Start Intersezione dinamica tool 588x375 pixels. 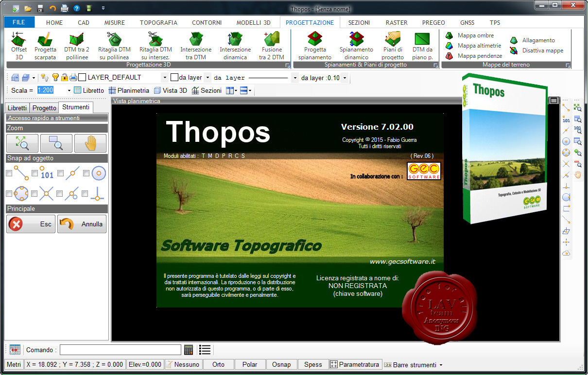235,46
